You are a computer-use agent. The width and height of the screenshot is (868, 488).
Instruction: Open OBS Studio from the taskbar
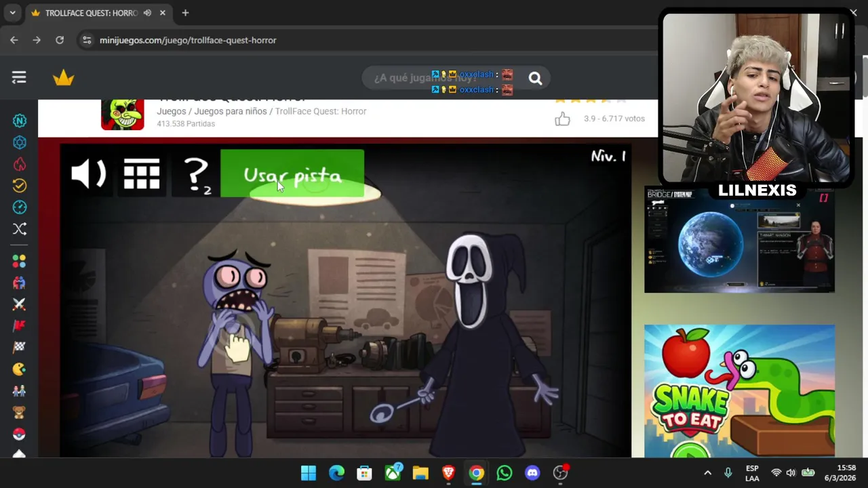click(560, 472)
